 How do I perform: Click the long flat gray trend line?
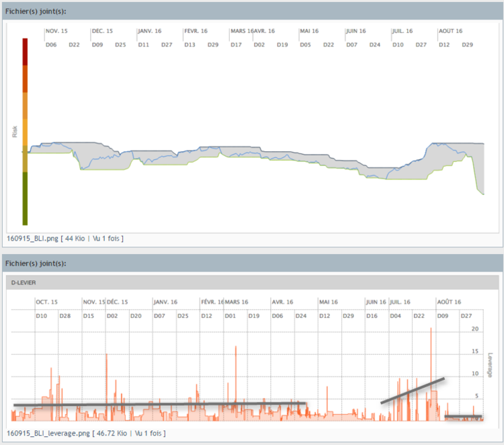(x=160, y=404)
